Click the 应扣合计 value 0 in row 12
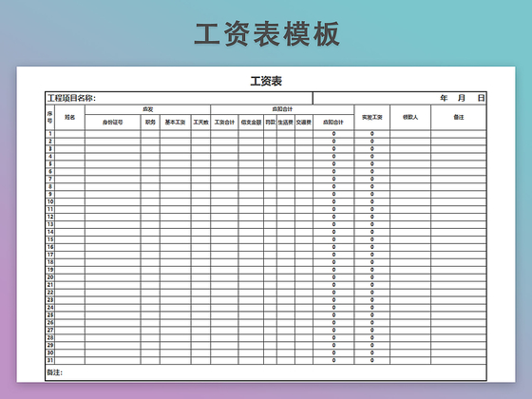 (x=333, y=217)
